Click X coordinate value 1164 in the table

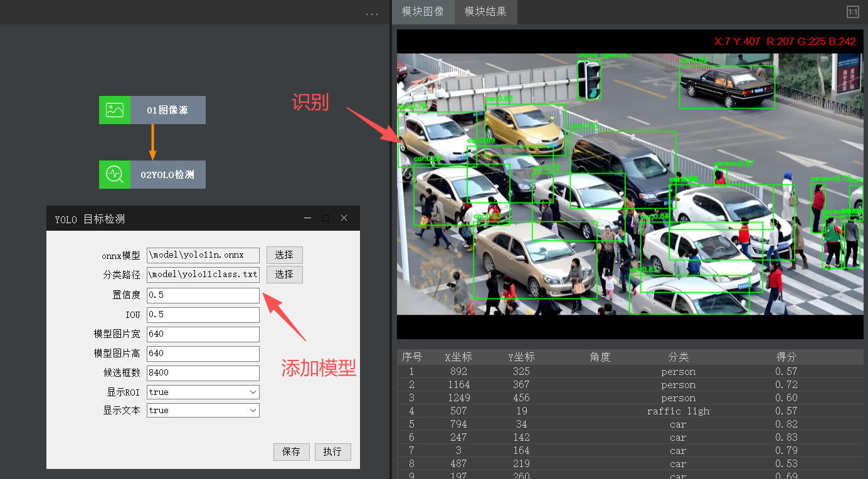click(x=458, y=384)
